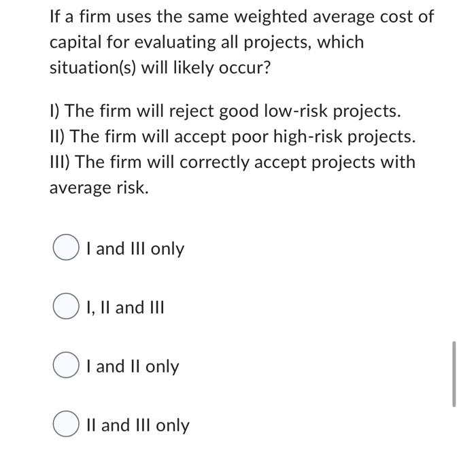This screenshot has height=471, width=476.
Task: Choose the "I, II and III" radio circle
Action: [x=66, y=306]
